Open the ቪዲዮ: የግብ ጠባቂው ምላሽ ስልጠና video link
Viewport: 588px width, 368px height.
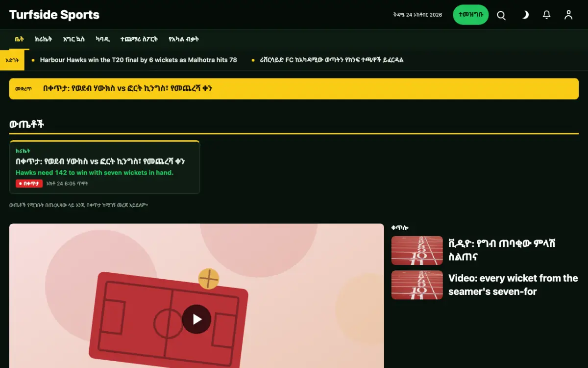point(502,250)
